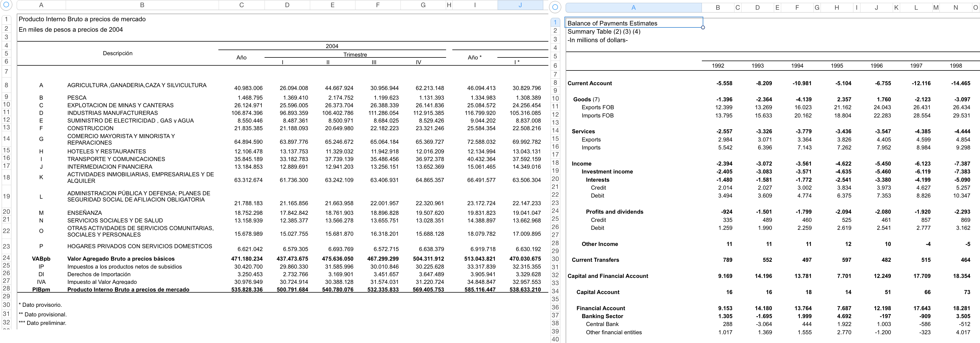Select the 1995 year header cell
The height and width of the screenshot is (343, 980).
click(x=837, y=66)
